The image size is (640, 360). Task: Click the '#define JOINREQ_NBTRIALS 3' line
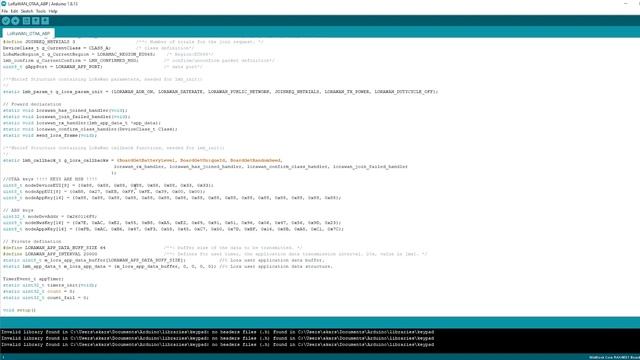click(39, 42)
